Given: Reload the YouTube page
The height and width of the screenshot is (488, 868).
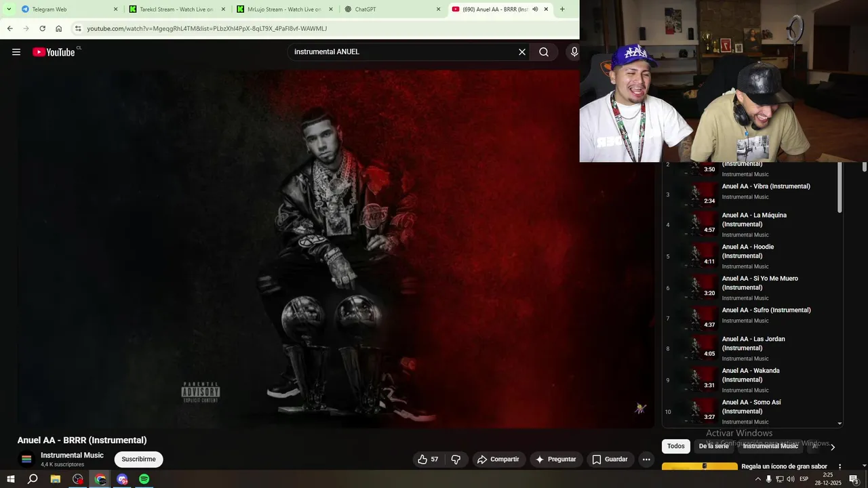Looking at the screenshot, I should point(42,28).
